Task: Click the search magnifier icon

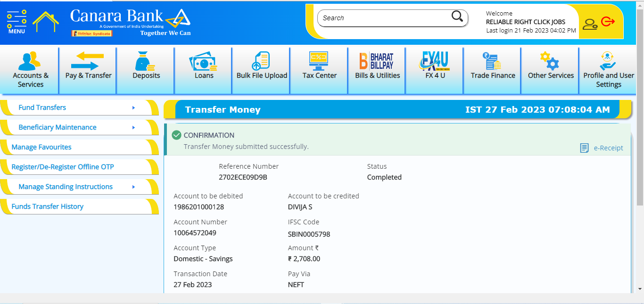Action: tap(457, 17)
